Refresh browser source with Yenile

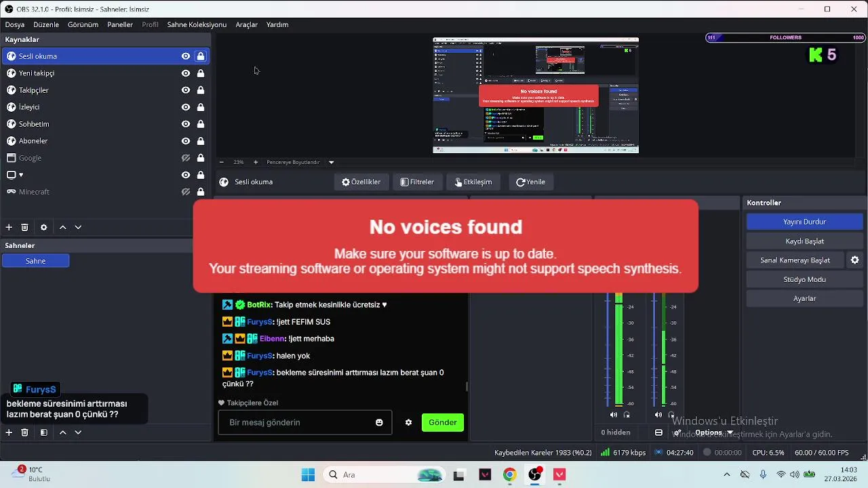pyautogui.click(x=531, y=182)
